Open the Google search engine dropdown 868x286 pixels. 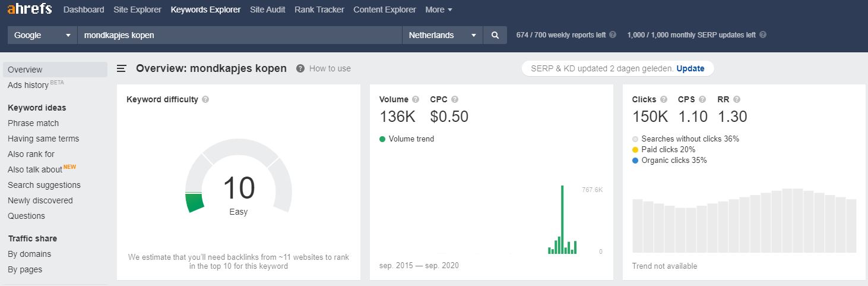click(42, 35)
